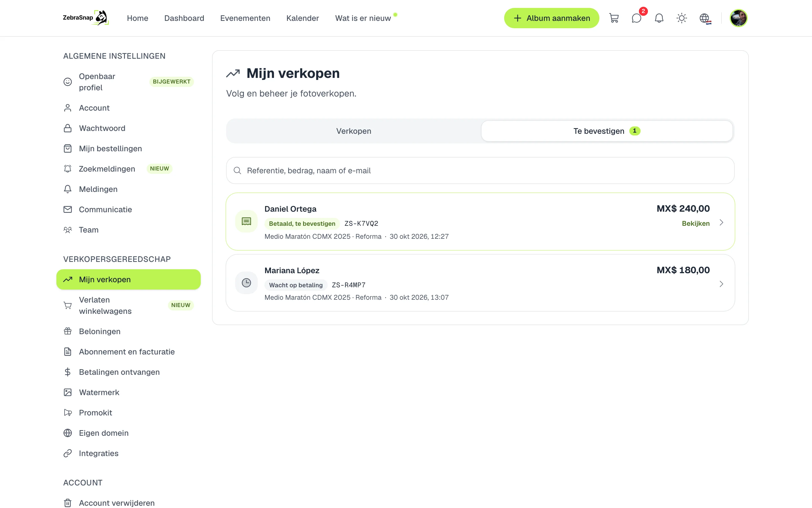This screenshot has height=508, width=812.
Task: Go to Home in top navigation
Action: [137, 18]
